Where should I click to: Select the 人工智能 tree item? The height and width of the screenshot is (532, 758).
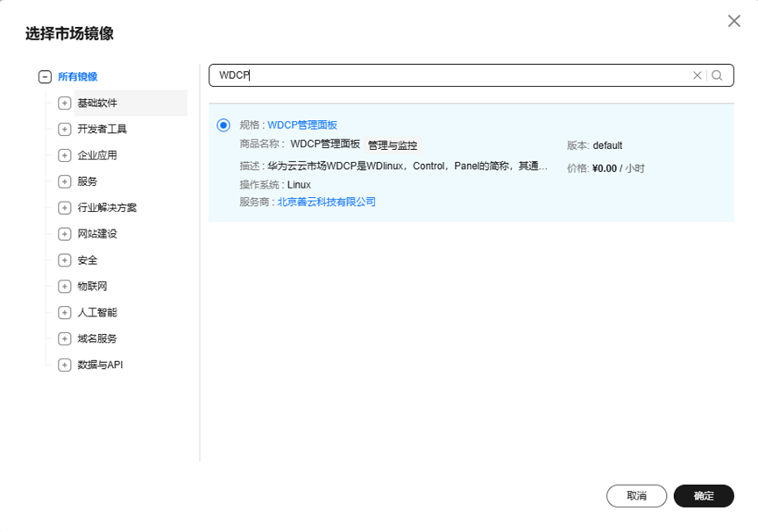tap(97, 312)
